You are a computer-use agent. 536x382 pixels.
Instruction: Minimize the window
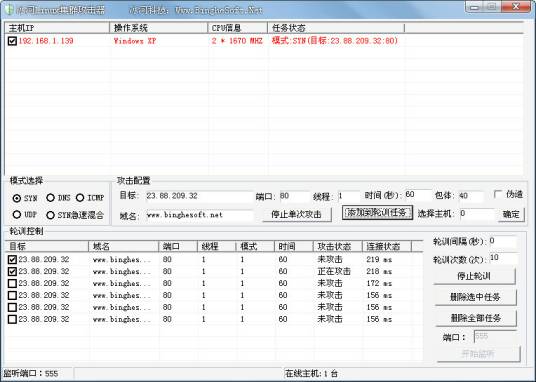pyautogui.click(x=474, y=7)
